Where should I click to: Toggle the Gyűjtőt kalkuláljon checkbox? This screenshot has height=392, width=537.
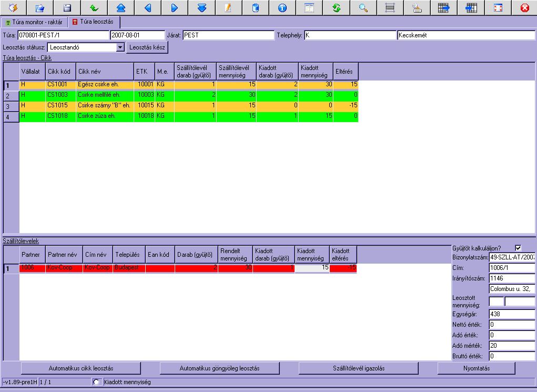coord(518,248)
